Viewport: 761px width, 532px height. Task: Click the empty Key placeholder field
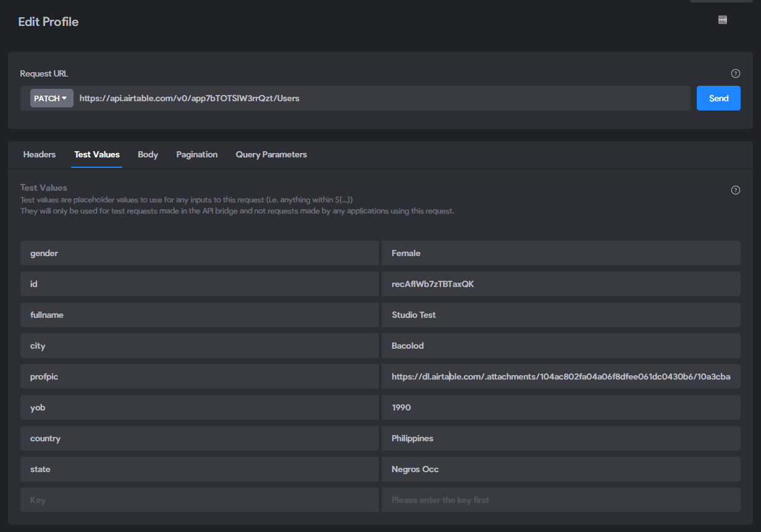(x=200, y=500)
